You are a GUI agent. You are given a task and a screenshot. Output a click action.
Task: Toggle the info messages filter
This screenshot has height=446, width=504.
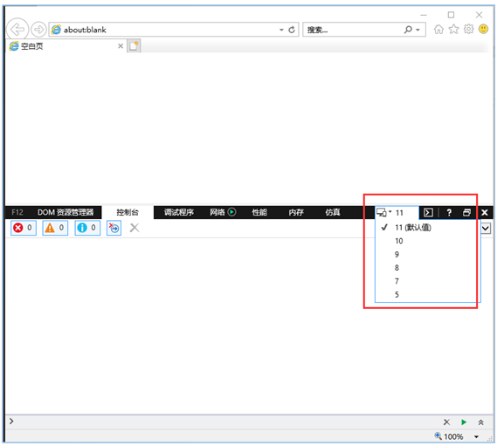tap(87, 228)
